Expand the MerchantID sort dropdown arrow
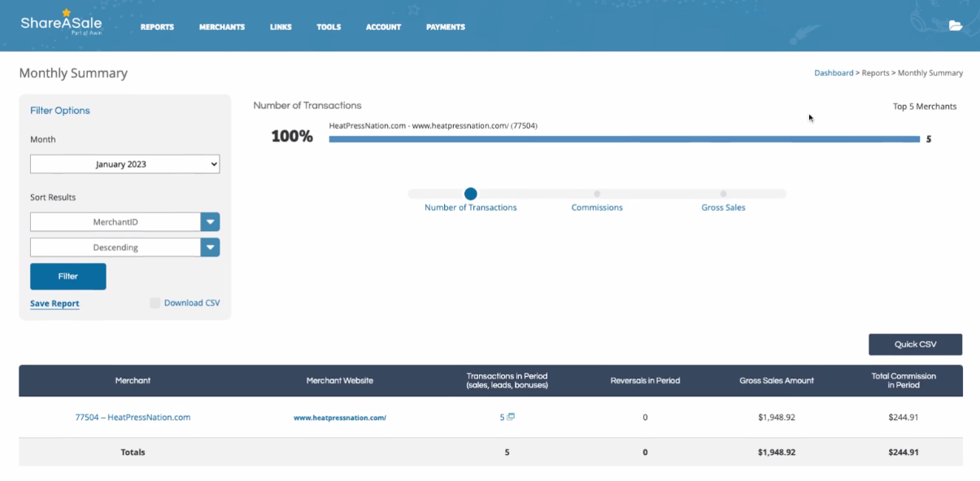Screen dimensions: 980x481 point(211,222)
